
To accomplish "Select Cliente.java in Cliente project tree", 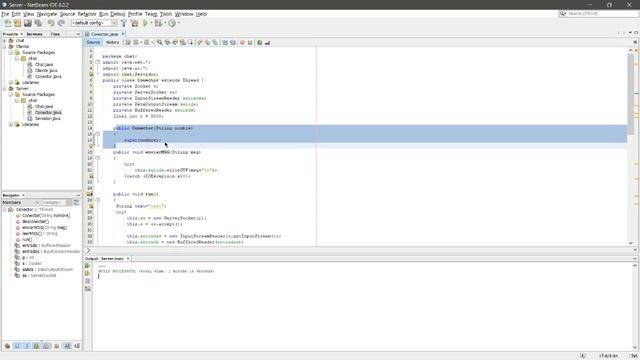I will pyautogui.click(x=46, y=71).
